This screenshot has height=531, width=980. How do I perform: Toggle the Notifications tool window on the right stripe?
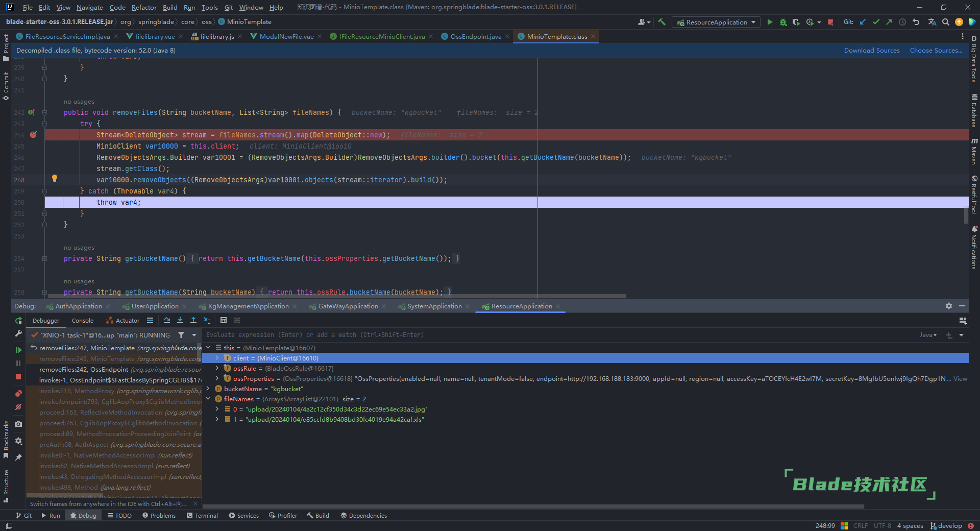point(974,248)
